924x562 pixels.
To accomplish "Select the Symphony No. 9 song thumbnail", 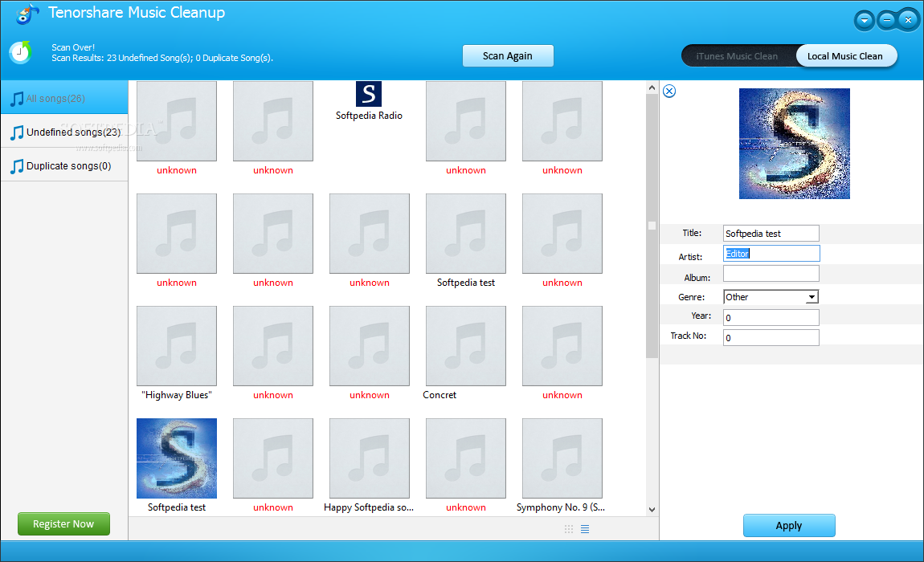I will click(x=562, y=458).
